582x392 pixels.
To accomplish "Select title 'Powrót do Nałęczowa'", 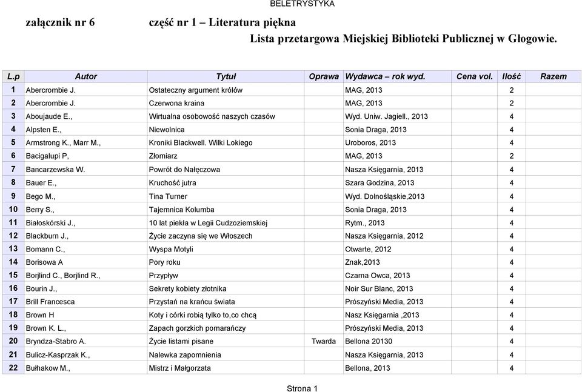I will [184, 170].
